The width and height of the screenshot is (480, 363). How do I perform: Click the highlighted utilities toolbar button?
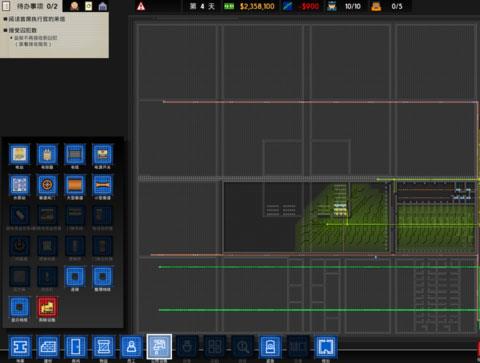pyautogui.click(x=159, y=347)
